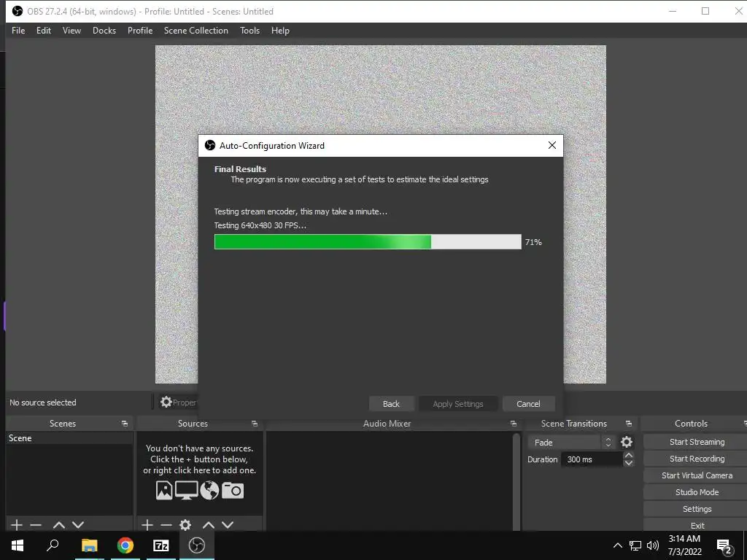This screenshot has width=747, height=560.
Task: Click the Properties gear button
Action: pyautogui.click(x=178, y=402)
